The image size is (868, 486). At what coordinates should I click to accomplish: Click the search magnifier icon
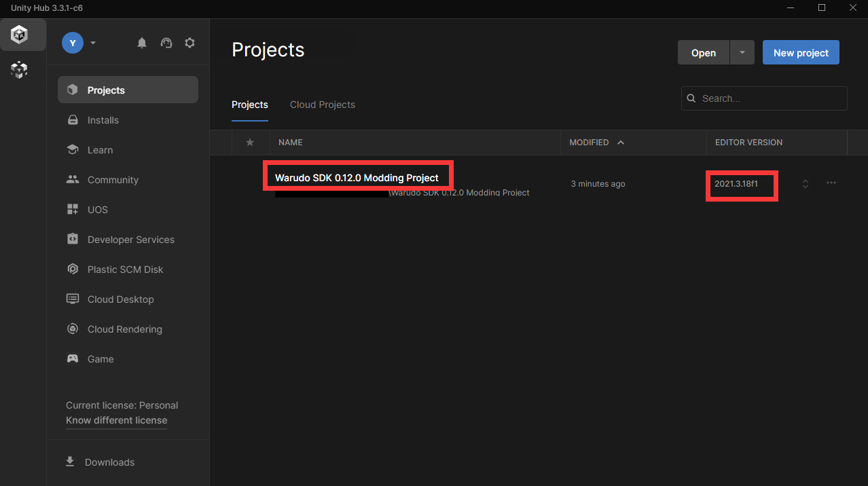click(691, 98)
